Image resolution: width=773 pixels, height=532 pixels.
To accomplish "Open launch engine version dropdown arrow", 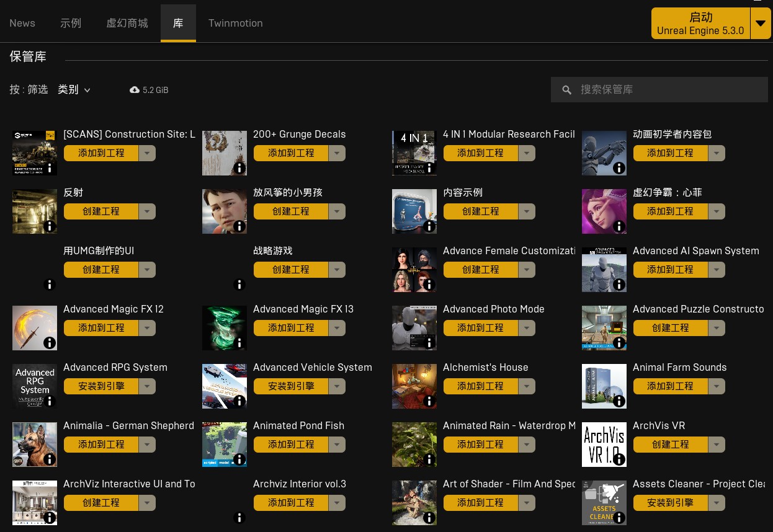I will pyautogui.click(x=761, y=24).
